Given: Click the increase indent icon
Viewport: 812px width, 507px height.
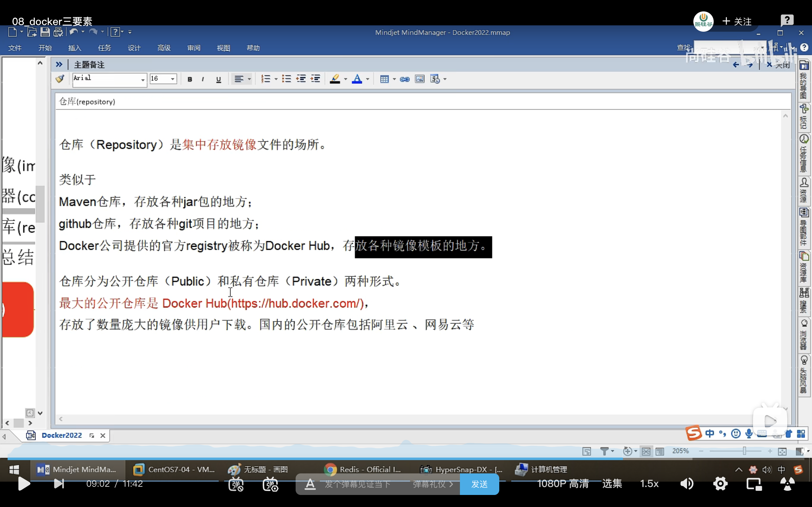Looking at the screenshot, I should (x=315, y=79).
